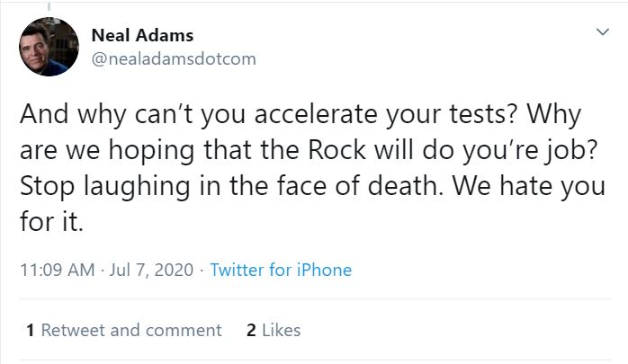Click Neal Adams' profile avatar photo

pos(49,46)
